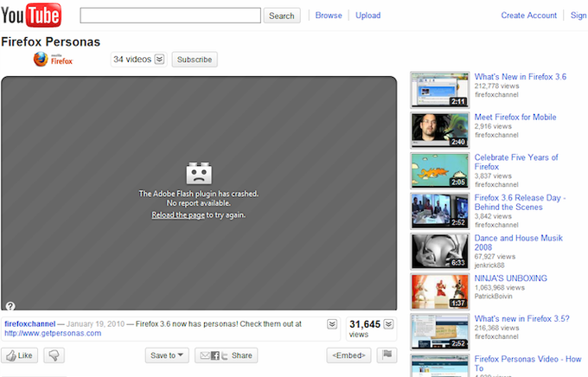Viewport: 588px width, 377px height.
Task: Open Firefox Personas Video - How To title
Action: click(527, 363)
